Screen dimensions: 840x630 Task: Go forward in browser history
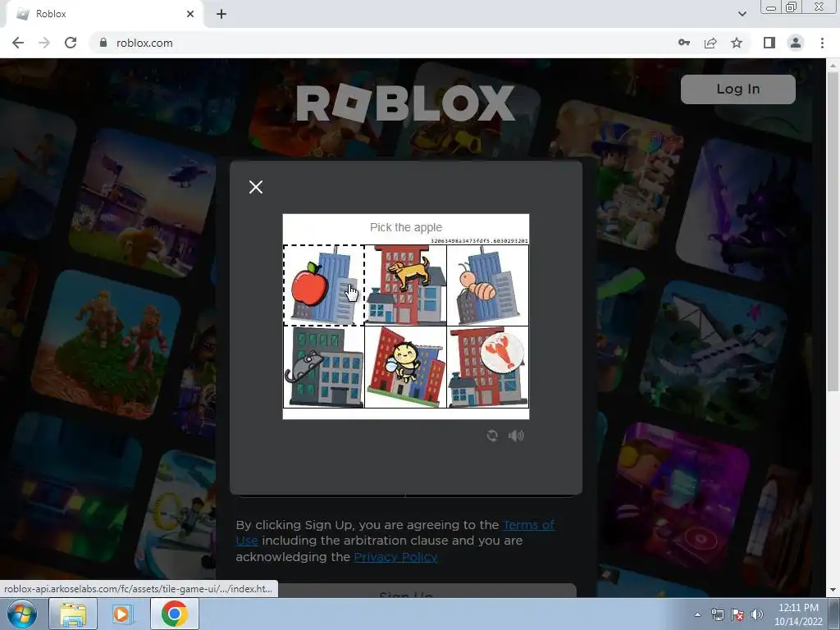click(44, 43)
